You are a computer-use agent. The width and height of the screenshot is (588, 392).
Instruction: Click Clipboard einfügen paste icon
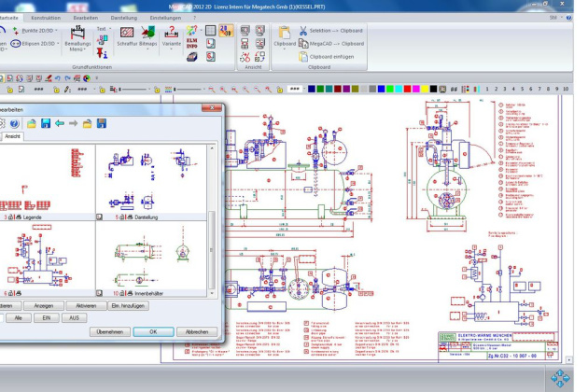[302, 57]
